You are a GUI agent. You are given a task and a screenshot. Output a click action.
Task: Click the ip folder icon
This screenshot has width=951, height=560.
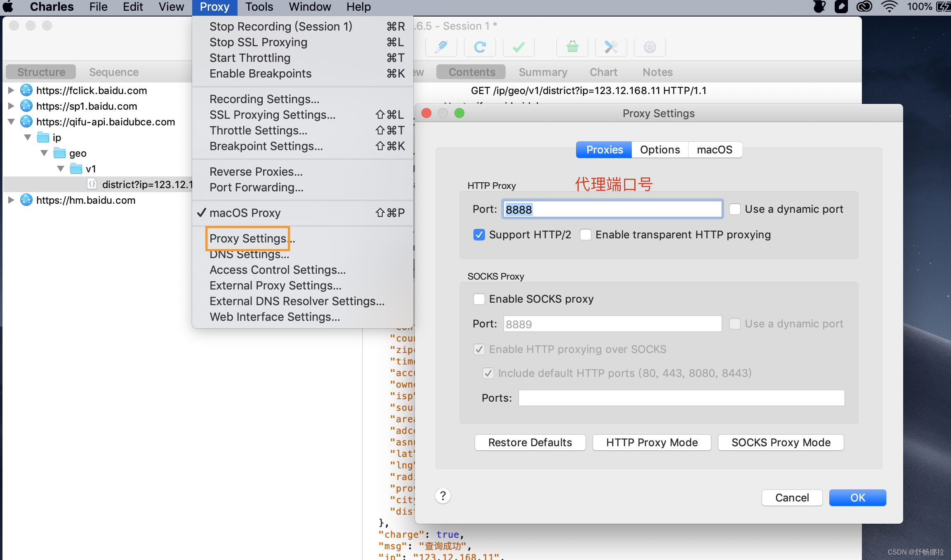click(43, 137)
